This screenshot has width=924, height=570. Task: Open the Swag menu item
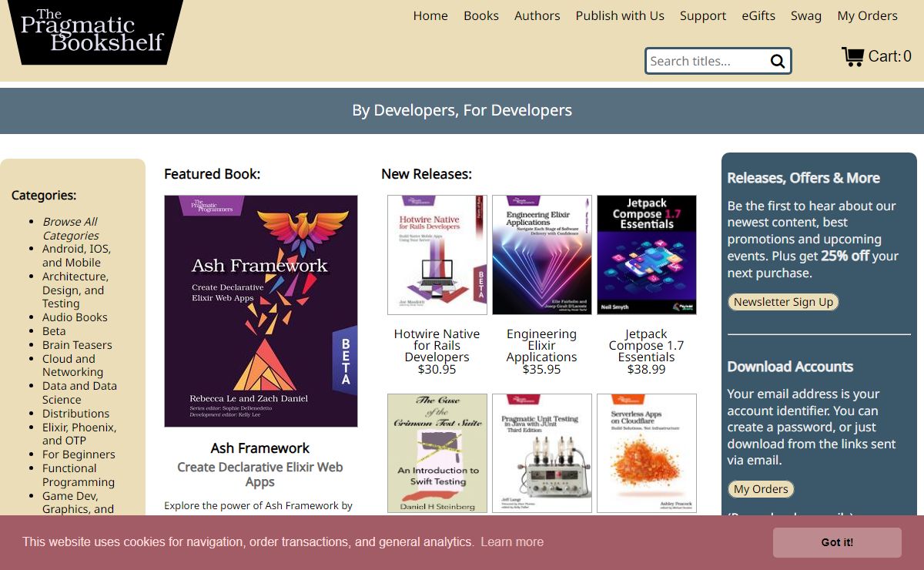pyautogui.click(x=806, y=15)
